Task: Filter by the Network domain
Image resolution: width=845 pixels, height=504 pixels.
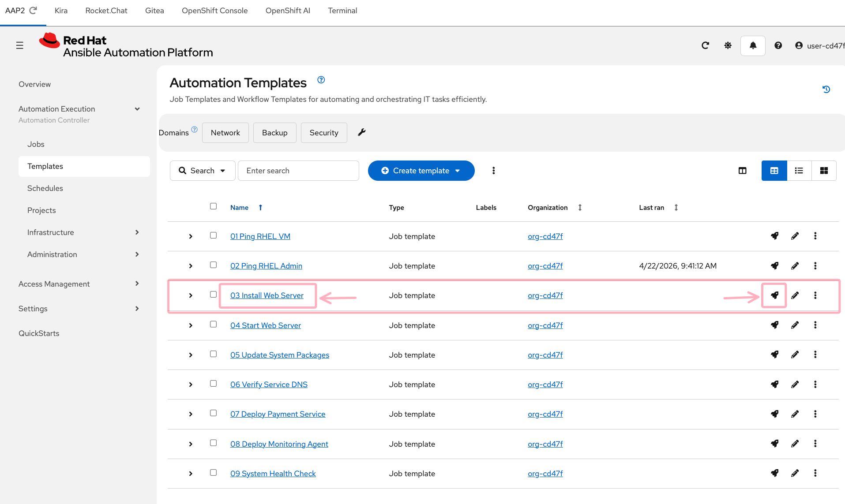Action: (x=225, y=133)
